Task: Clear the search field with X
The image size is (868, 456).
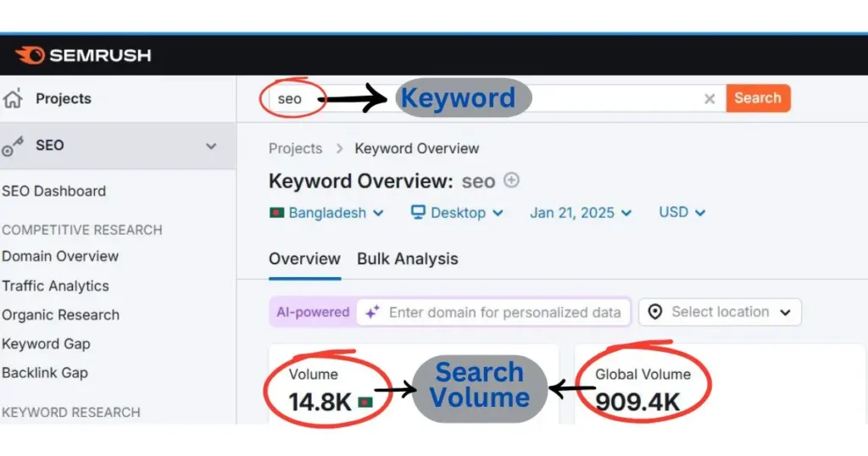Action: (709, 99)
